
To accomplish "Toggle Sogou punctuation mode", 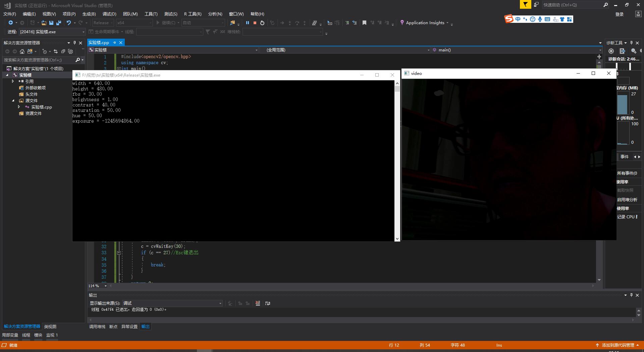I will (x=525, y=19).
